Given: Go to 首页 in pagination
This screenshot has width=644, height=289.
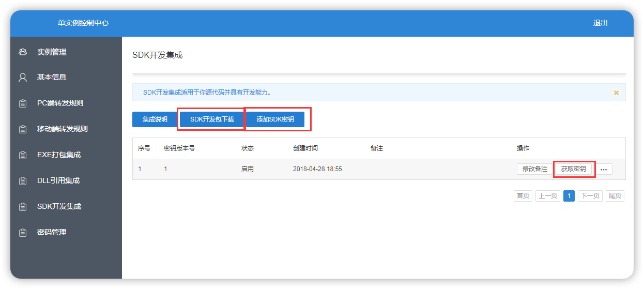Looking at the screenshot, I should tap(523, 196).
